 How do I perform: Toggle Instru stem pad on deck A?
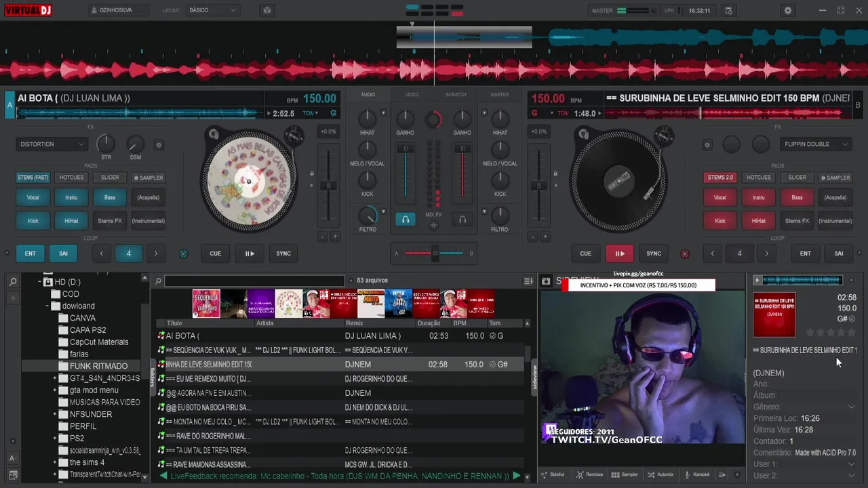(x=71, y=197)
